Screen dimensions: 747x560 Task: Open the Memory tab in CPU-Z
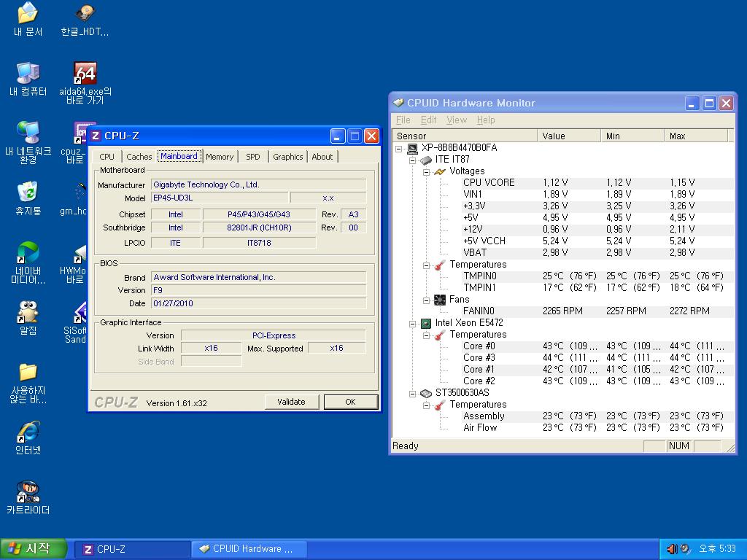(x=220, y=157)
